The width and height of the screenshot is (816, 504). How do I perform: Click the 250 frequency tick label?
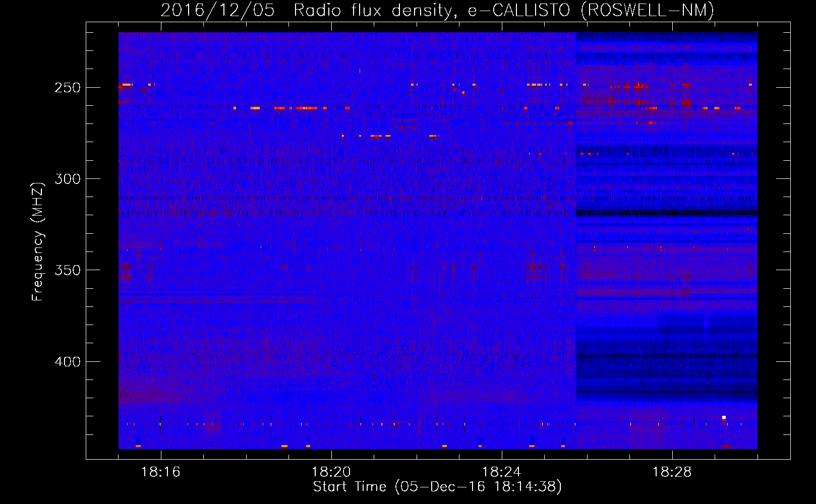click(68, 88)
